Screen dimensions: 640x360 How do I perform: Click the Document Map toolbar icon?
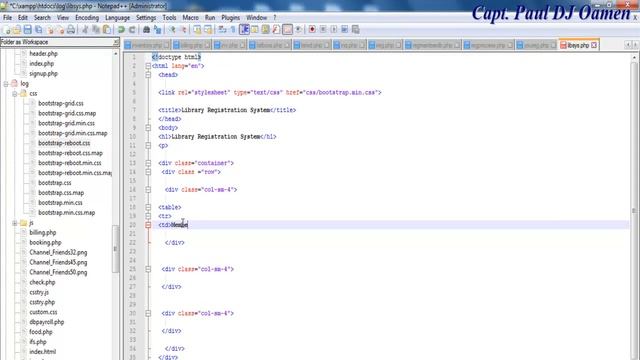tap(265, 29)
